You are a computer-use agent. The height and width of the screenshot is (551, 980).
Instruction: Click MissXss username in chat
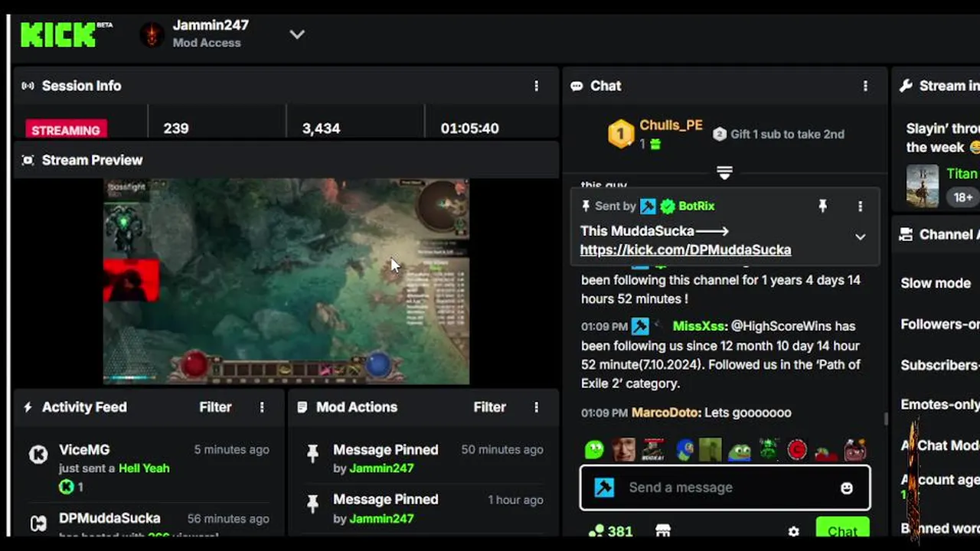click(x=698, y=326)
